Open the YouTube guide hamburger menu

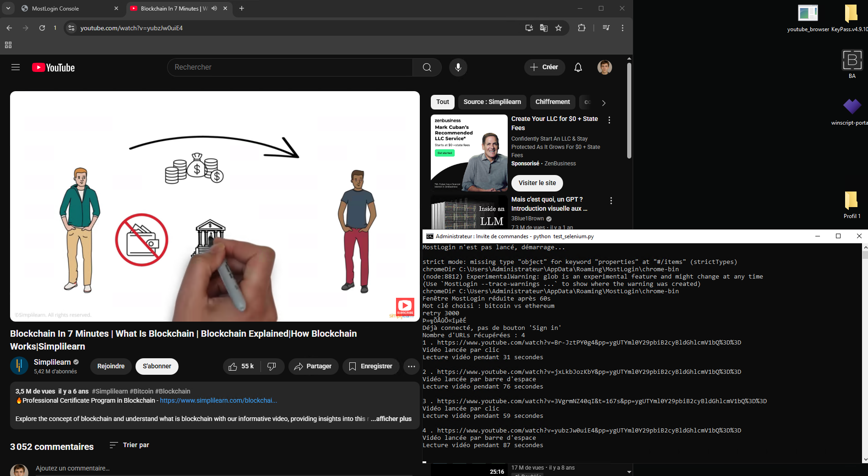(16, 67)
